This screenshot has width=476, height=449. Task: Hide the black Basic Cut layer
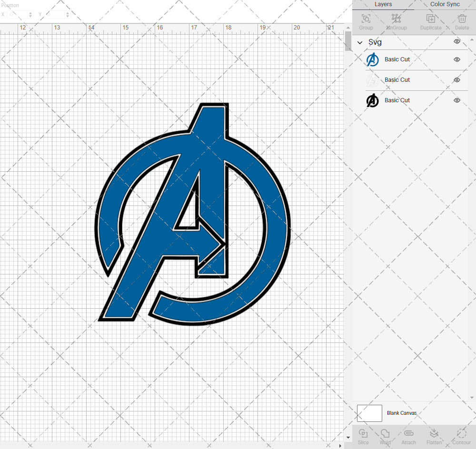[x=457, y=100]
